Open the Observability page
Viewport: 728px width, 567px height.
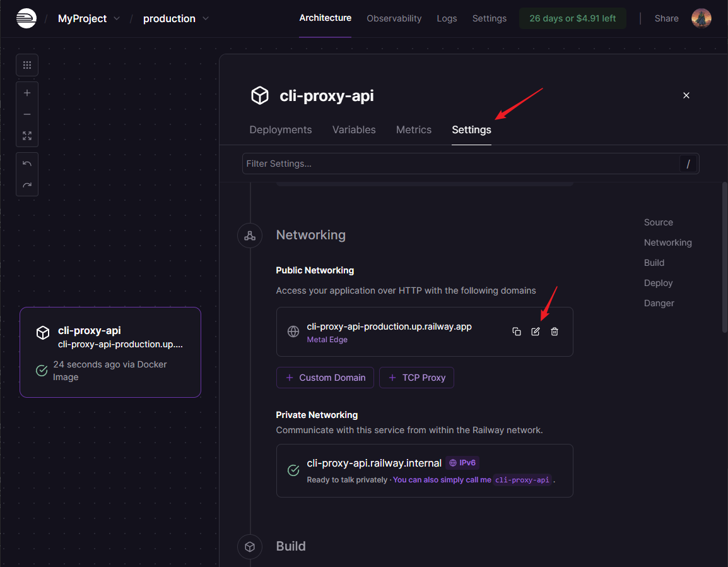pyautogui.click(x=394, y=18)
